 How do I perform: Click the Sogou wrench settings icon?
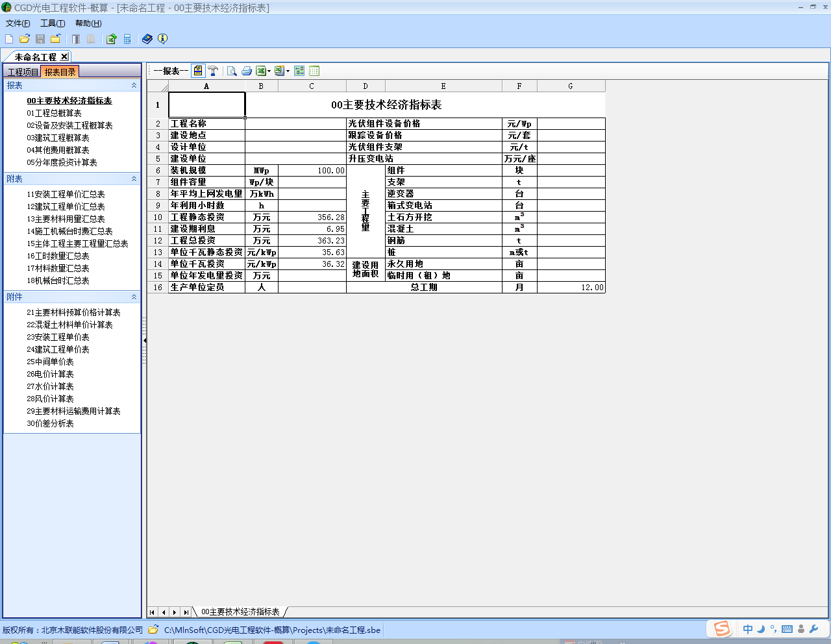(813, 629)
